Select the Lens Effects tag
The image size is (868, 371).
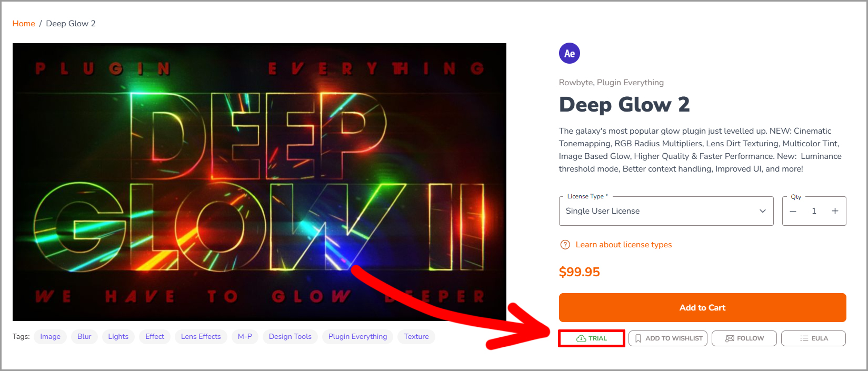click(201, 337)
